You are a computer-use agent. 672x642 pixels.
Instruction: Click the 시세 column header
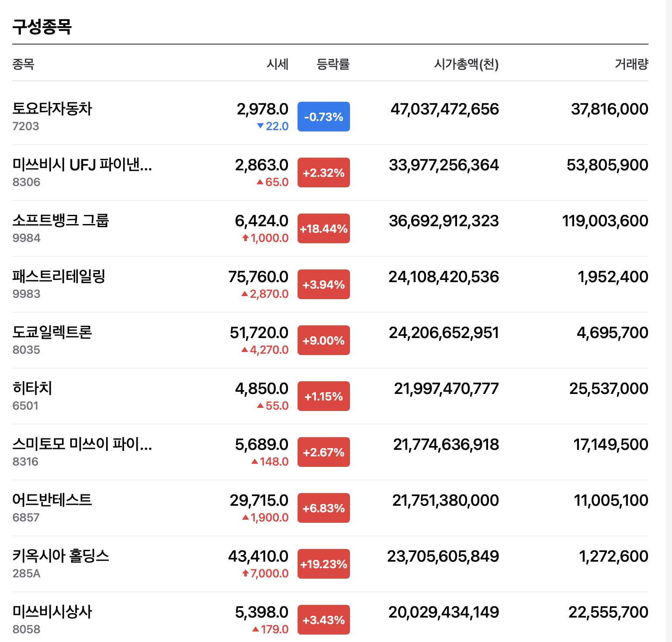point(278,64)
